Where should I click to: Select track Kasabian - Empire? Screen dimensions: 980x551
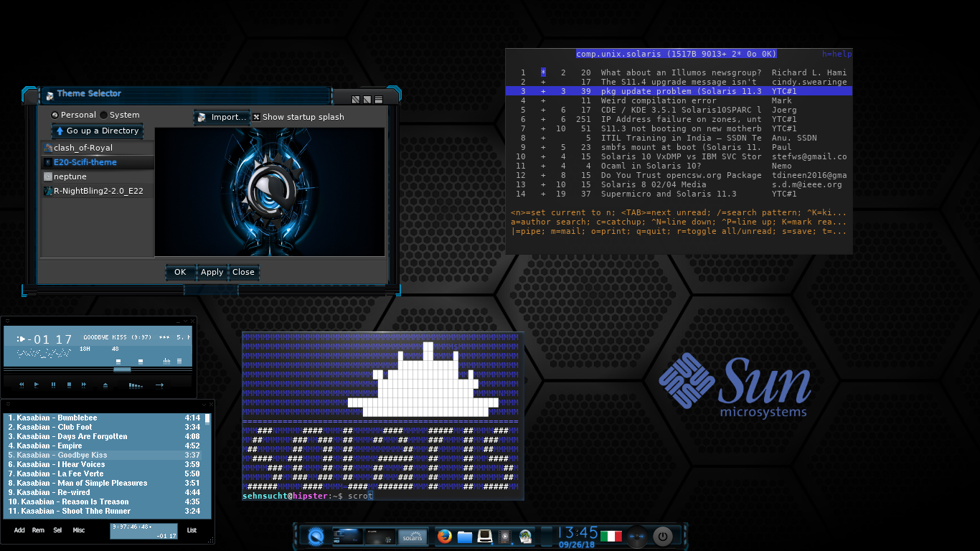click(x=104, y=446)
